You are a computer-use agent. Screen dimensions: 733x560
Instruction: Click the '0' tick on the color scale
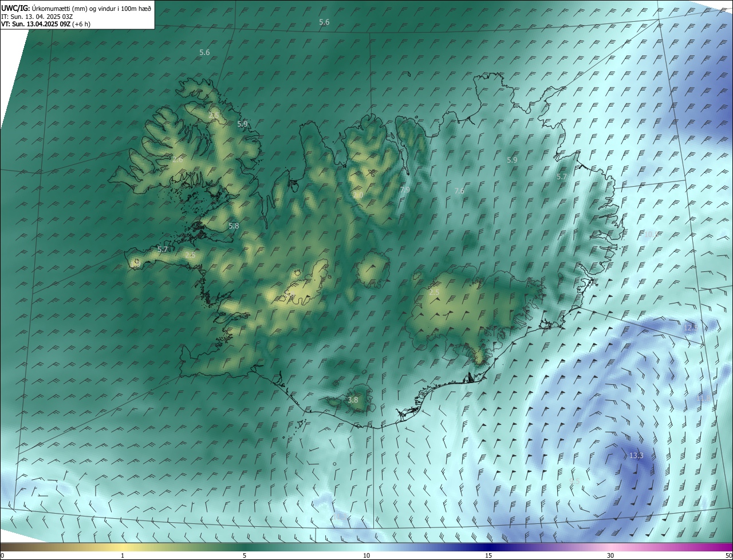pyautogui.click(x=2, y=555)
